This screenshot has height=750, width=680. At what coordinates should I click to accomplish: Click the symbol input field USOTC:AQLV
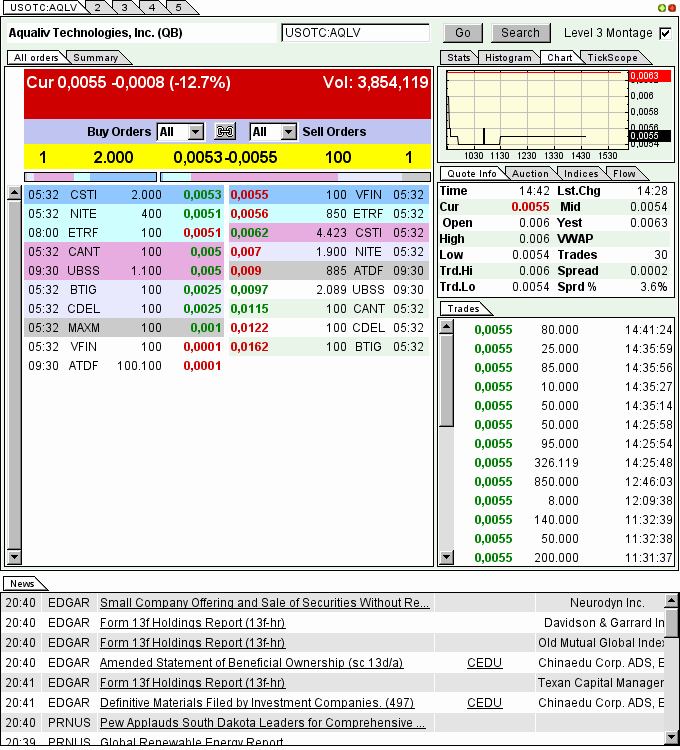pyautogui.click(x=355, y=33)
